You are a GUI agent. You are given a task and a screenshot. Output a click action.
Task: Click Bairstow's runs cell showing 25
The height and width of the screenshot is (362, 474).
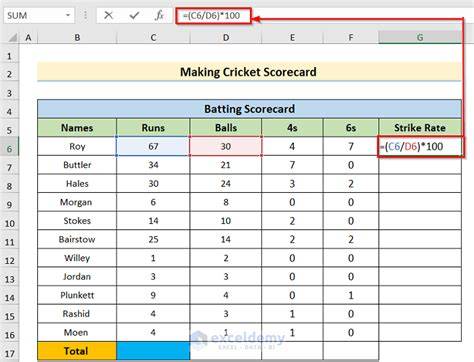(153, 239)
